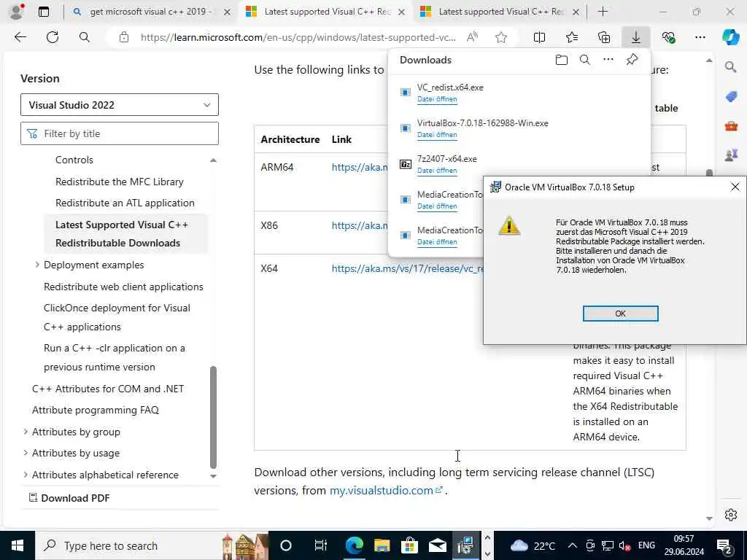Open Redistribute the MFC Library article
Viewport: 747px width, 560px height.
[119, 182]
